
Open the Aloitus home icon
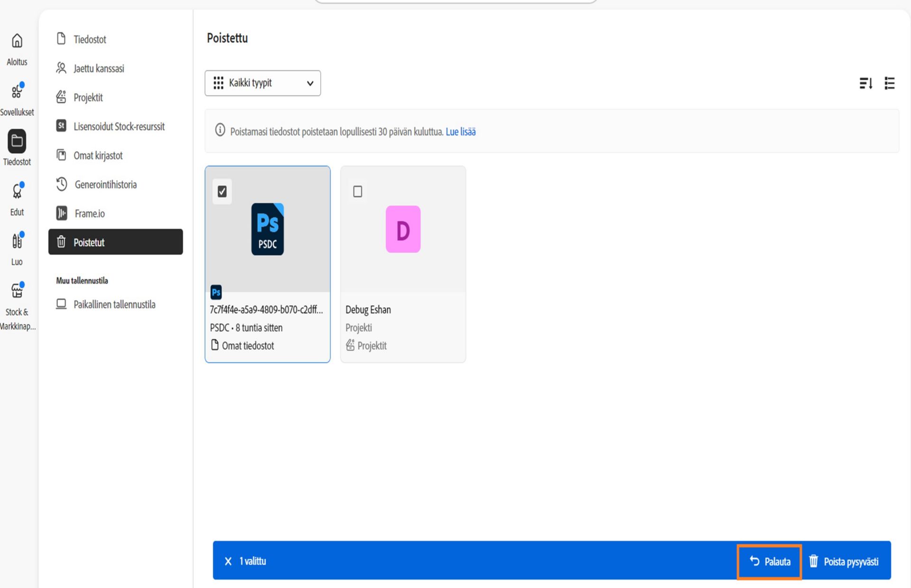17,41
